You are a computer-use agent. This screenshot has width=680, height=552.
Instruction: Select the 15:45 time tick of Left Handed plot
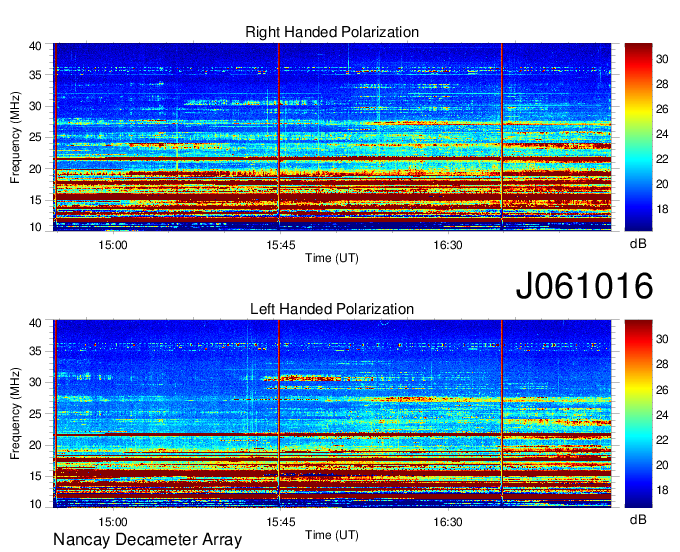280,521
